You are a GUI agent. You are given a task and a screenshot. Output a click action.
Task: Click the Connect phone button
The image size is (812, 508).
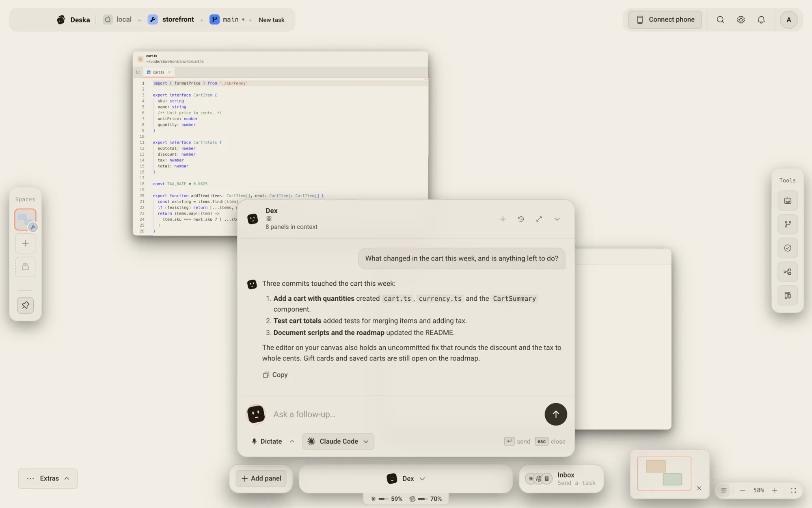point(665,20)
